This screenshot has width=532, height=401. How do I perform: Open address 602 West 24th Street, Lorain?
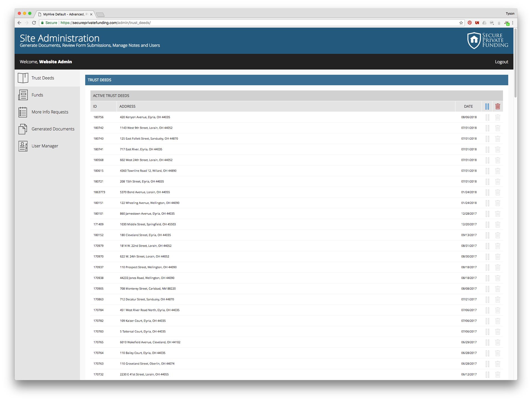tap(146, 160)
